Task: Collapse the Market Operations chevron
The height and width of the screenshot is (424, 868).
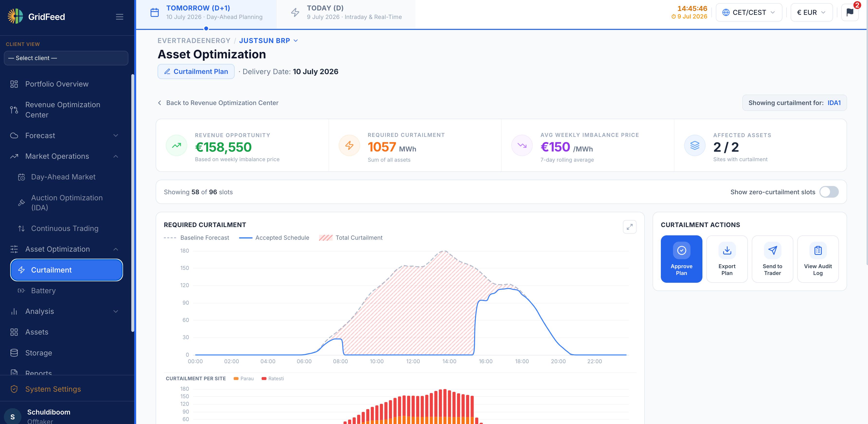Action: tap(115, 156)
